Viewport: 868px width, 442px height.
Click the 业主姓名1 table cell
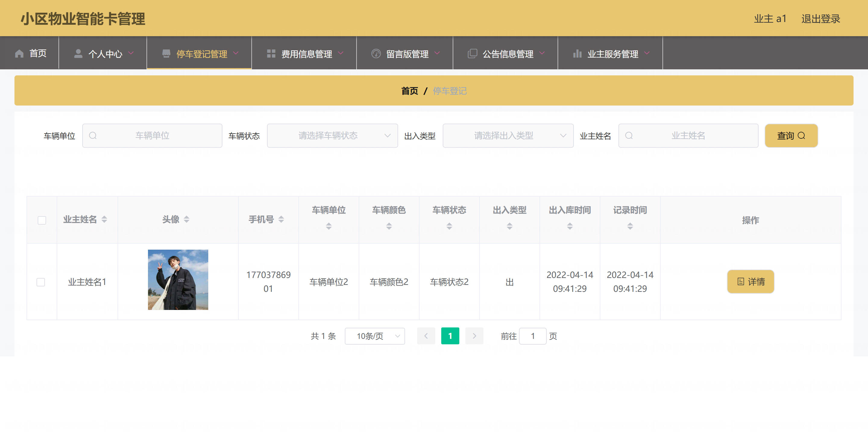coord(87,282)
